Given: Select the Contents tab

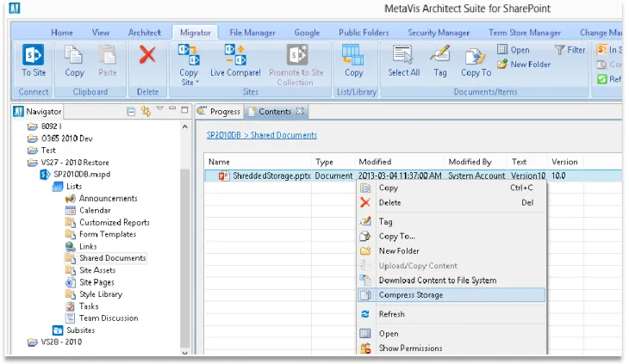Looking at the screenshot, I should point(275,111).
